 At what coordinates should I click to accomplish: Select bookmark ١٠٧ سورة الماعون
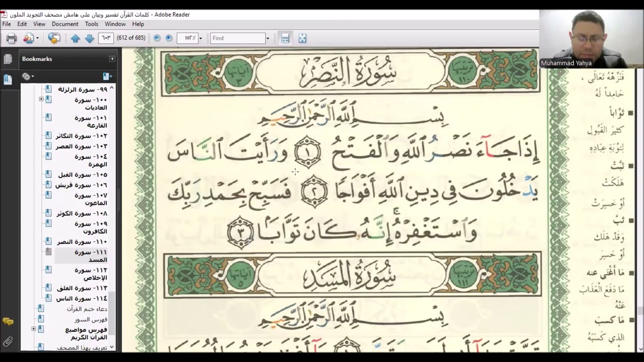(x=91, y=199)
